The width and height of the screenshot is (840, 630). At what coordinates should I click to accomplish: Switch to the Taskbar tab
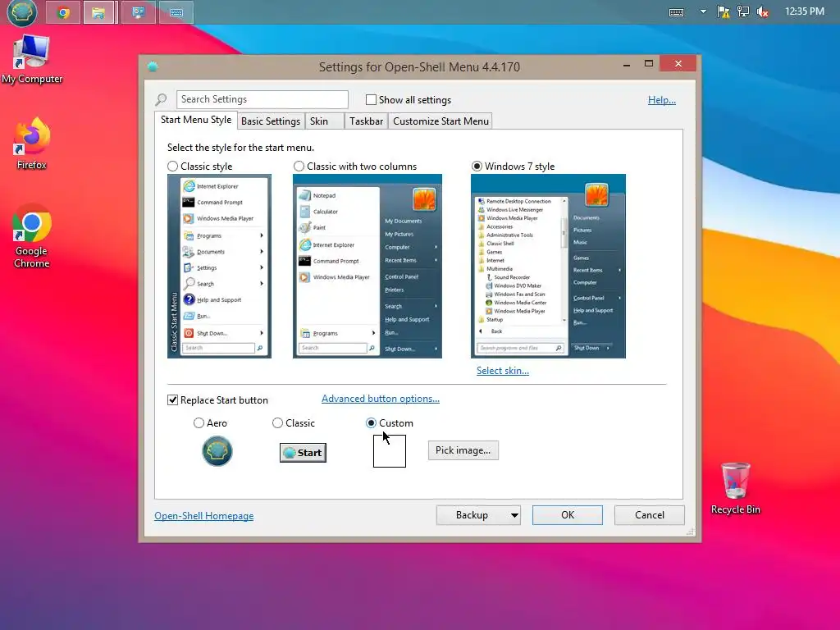click(367, 121)
